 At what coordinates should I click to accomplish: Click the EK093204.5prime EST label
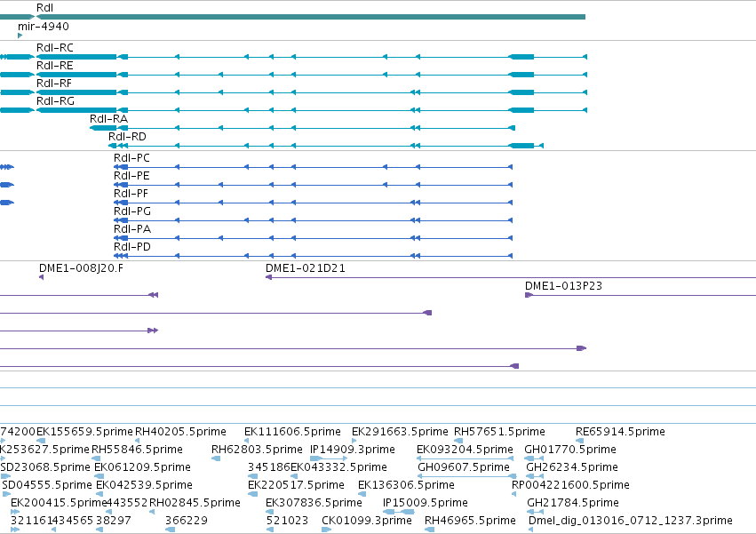[465, 449]
